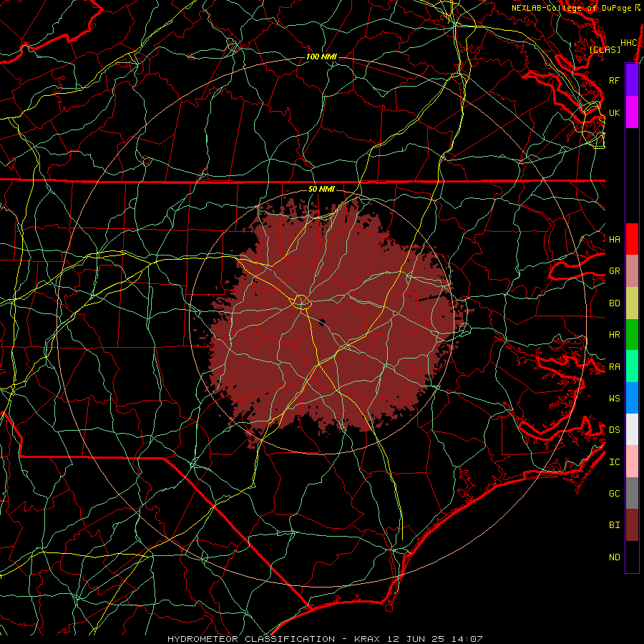
Task: Click the HA legend label
Action: pyautogui.click(x=614, y=239)
